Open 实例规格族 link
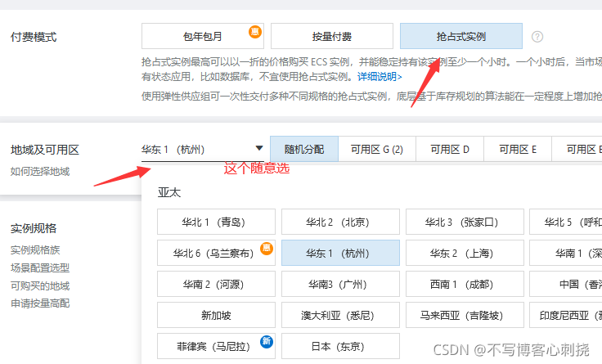 pyautogui.click(x=35, y=250)
